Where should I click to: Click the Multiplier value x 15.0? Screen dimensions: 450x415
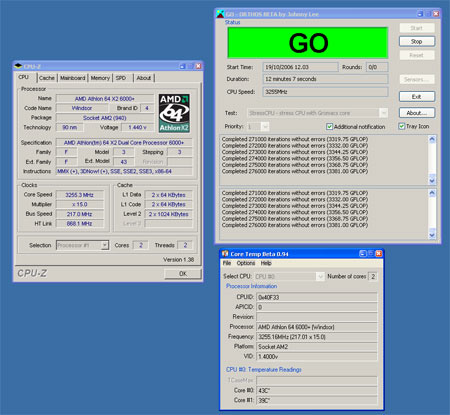[80, 204]
